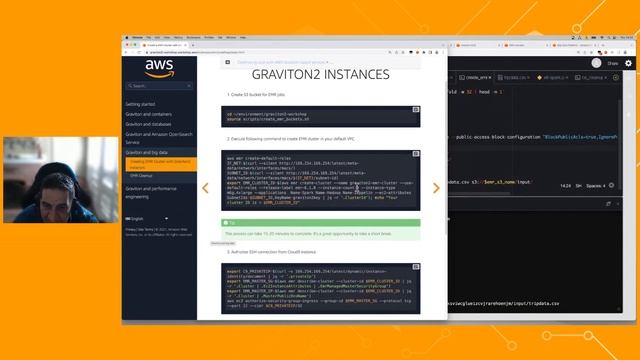Image resolution: width=640 pixels, height=360 pixels.
Task: Open the English language dropdown
Action: click(147, 219)
